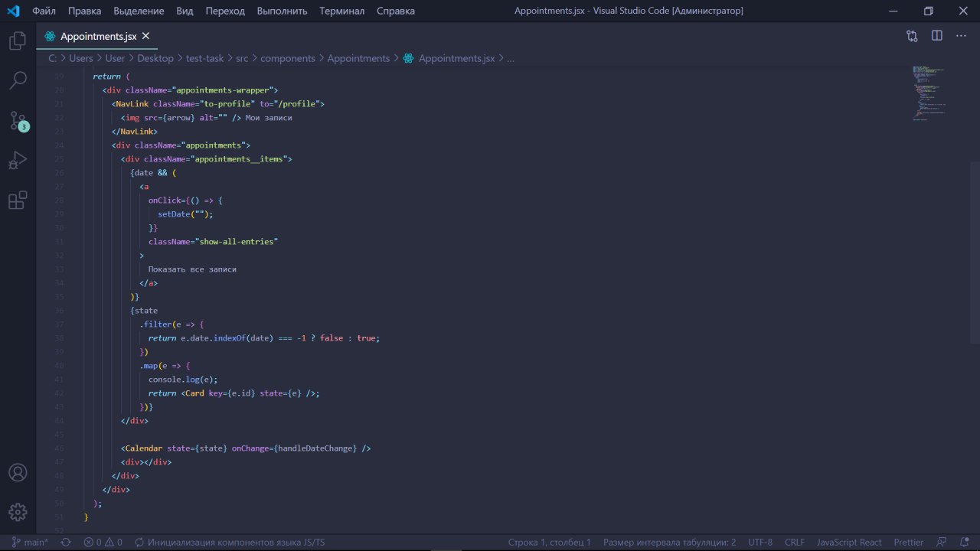Open notifications with the bell icon

[964, 543]
